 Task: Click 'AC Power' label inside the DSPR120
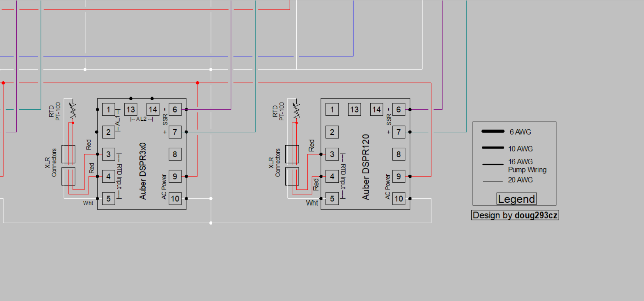[x=387, y=186]
